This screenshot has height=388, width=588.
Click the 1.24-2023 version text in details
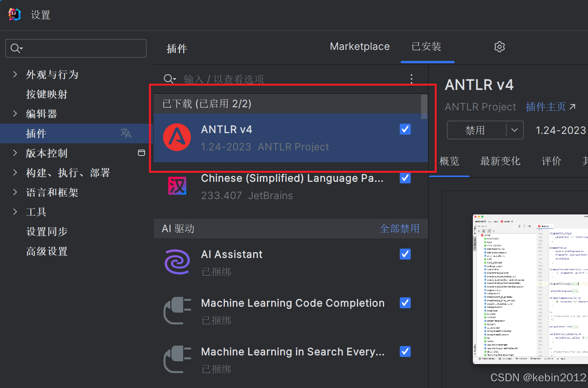pyautogui.click(x=561, y=130)
